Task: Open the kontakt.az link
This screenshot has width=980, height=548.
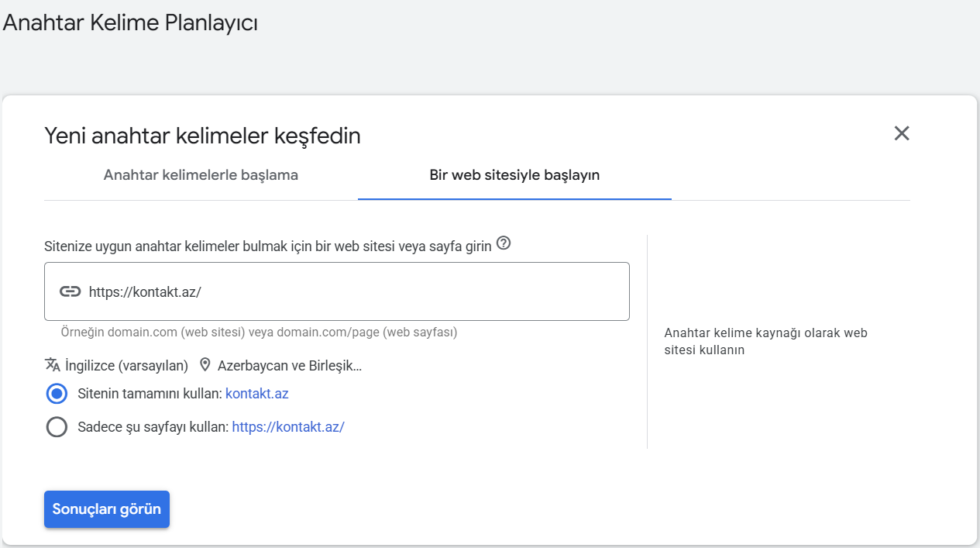Action: [x=257, y=394]
